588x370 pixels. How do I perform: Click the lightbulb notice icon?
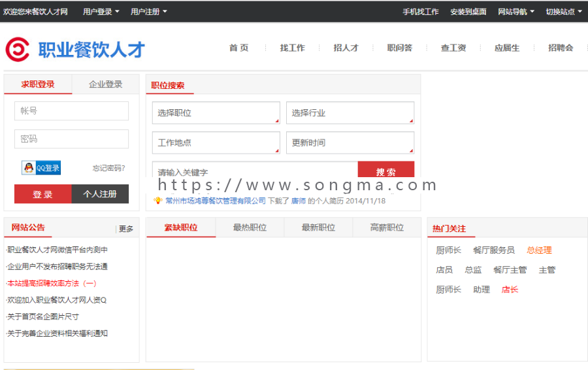[x=158, y=201]
